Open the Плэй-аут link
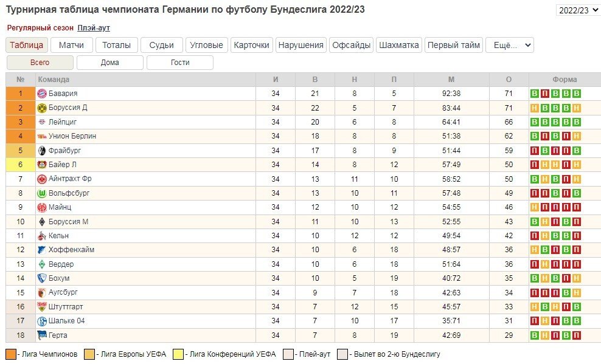Viewport: 601px width, 364px height. [x=94, y=28]
